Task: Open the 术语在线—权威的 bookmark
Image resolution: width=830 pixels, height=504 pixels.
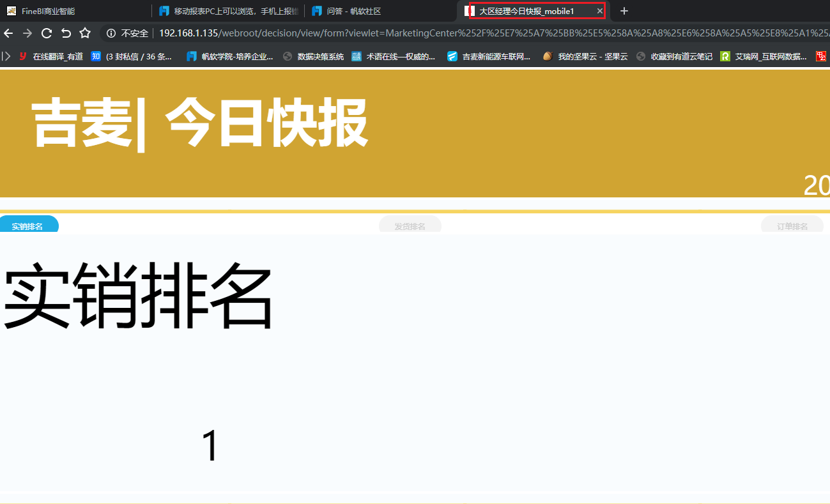Action: click(394, 56)
